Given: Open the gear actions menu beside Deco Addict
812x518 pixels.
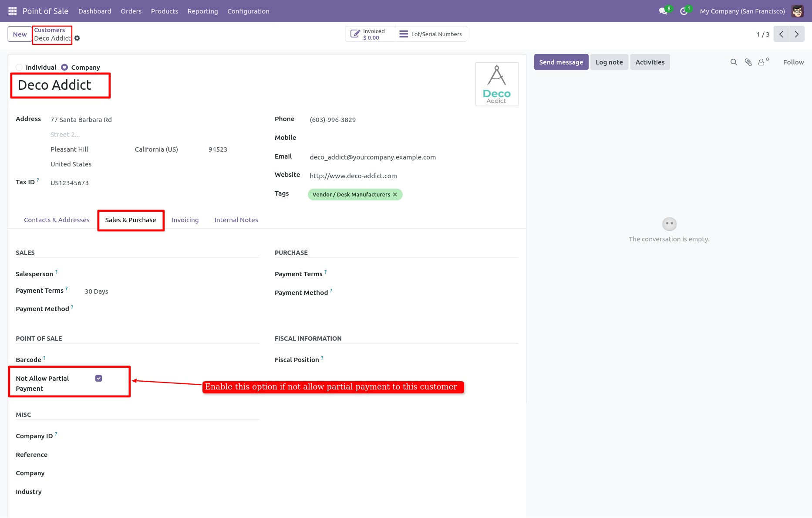Looking at the screenshot, I should 77,38.
